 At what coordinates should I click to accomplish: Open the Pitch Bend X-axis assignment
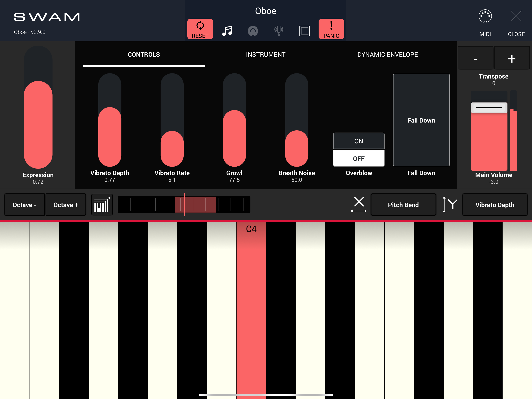coord(403,205)
